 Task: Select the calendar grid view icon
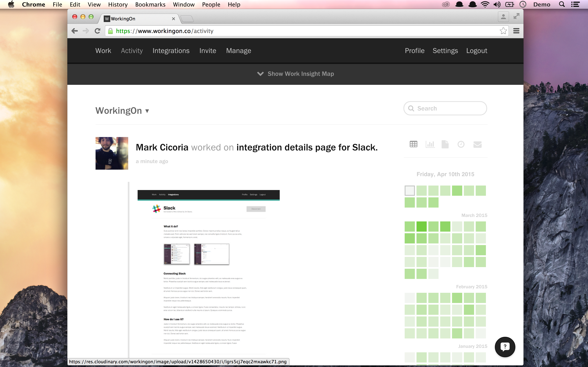point(413,144)
